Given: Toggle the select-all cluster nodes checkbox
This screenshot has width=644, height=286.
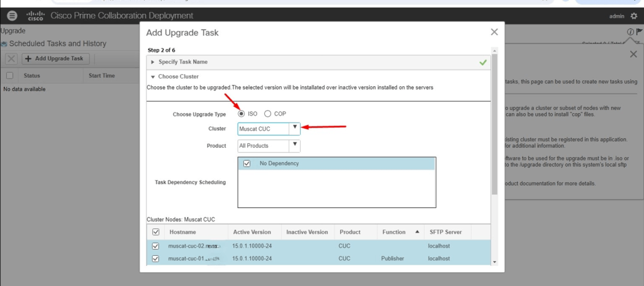Looking at the screenshot, I should [155, 232].
